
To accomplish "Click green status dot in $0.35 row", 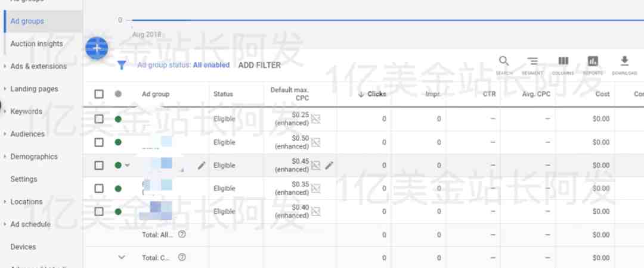I will 118,188.
